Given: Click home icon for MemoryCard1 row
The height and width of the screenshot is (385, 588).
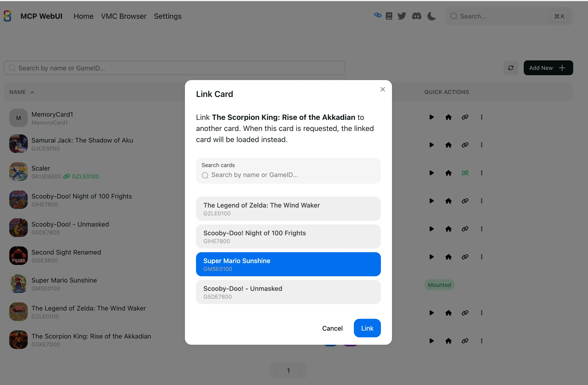Looking at the screenshot, I should (x=448, y=117).
